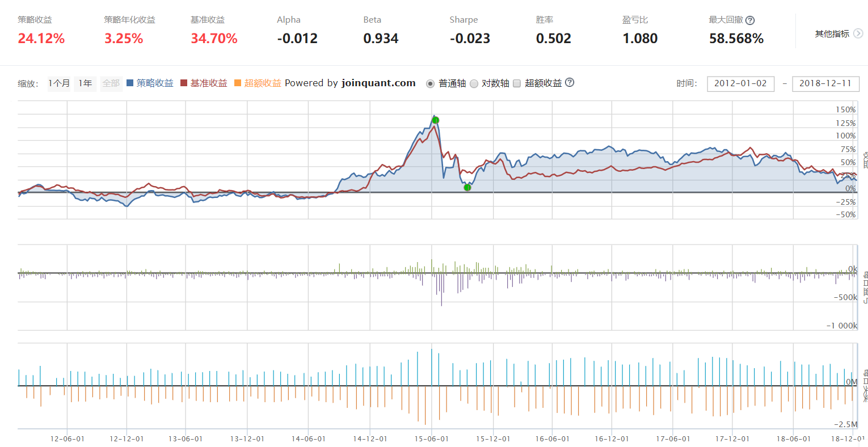This screenshot has width=868, height=447.
Task: Expand 其他指标 arrow icon
Action: pos(858,33)
